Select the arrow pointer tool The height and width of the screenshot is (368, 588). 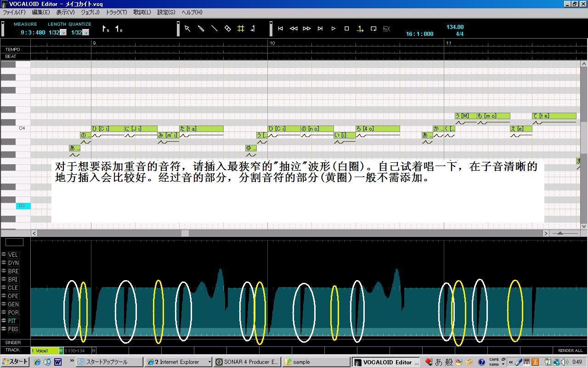coord(187,29)
